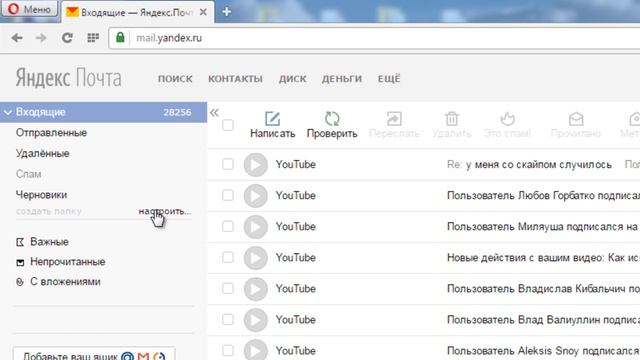Image resolution: width=640 pixels, height=360 pixels.
Task: Show Непрочитанные messages
Action: [x=68, y=262]
